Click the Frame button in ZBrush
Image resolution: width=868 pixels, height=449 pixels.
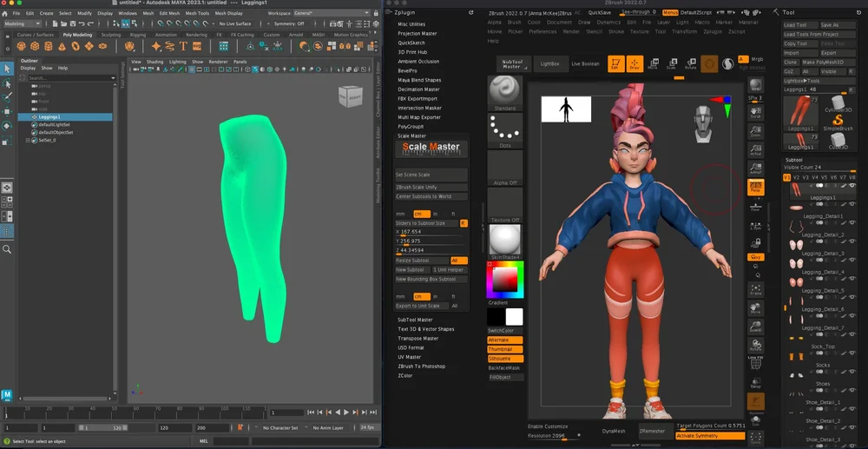pos(756,289)
